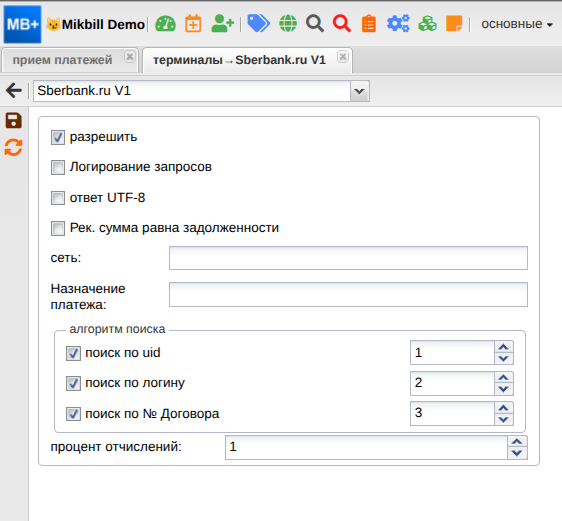Click the green globe icon

tap(288, 24)
